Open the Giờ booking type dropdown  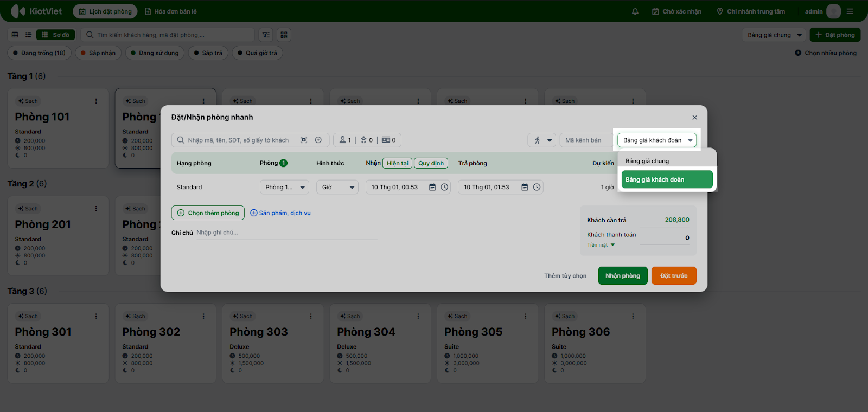(337, 187)
